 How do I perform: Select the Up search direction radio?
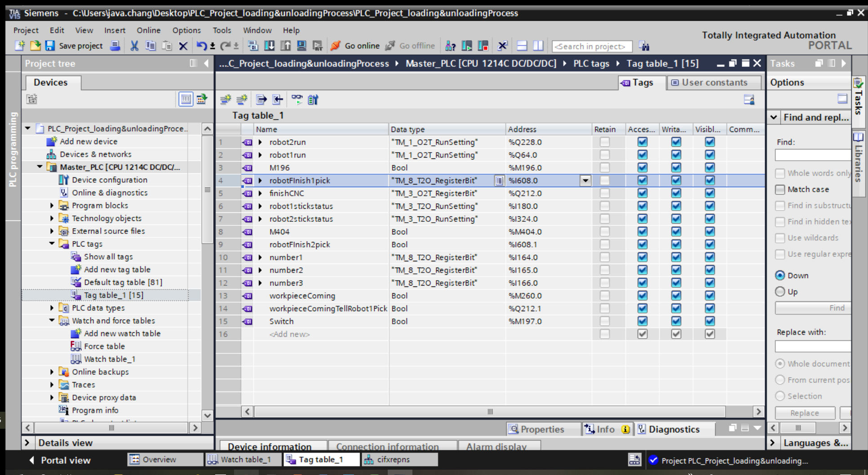point(780,291)
